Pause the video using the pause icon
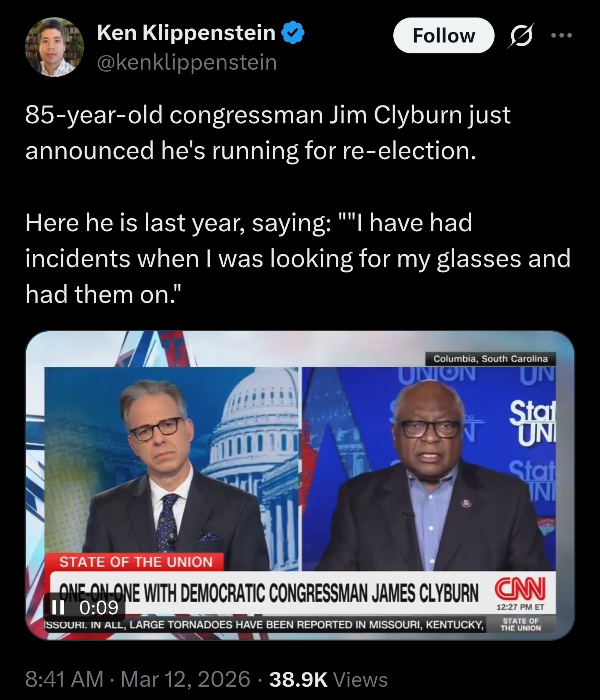The width and height of the screenshot is (600, 700). point(59,607)
